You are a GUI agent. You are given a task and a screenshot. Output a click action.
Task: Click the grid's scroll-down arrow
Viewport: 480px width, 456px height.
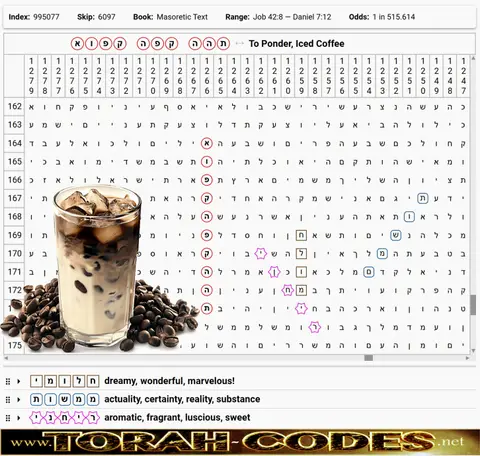pos(473,351)
